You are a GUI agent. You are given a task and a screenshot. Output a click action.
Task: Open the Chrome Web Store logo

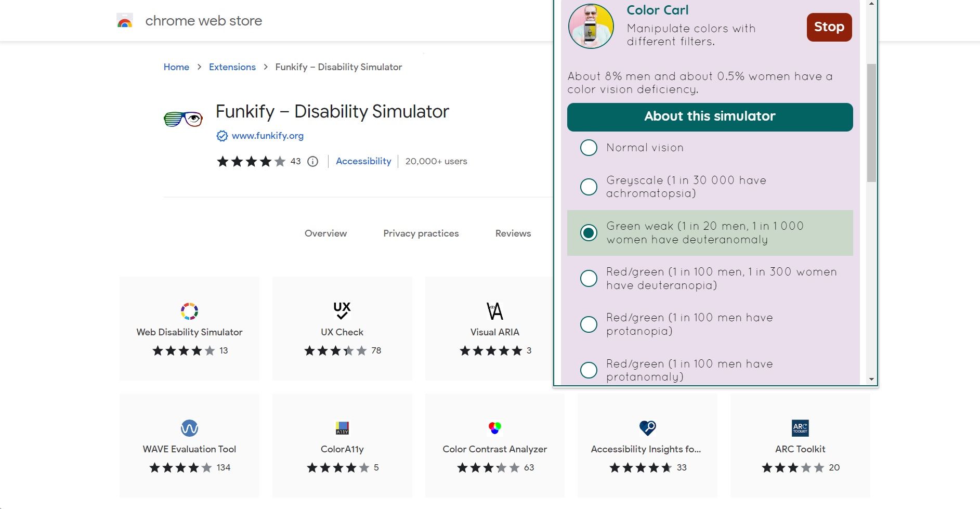click(125, 21)
